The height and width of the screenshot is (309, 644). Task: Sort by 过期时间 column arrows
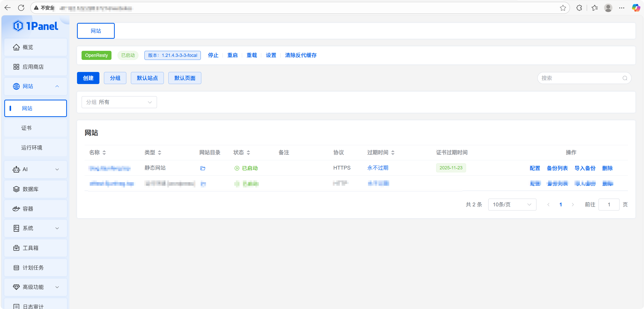pos(393,152)
